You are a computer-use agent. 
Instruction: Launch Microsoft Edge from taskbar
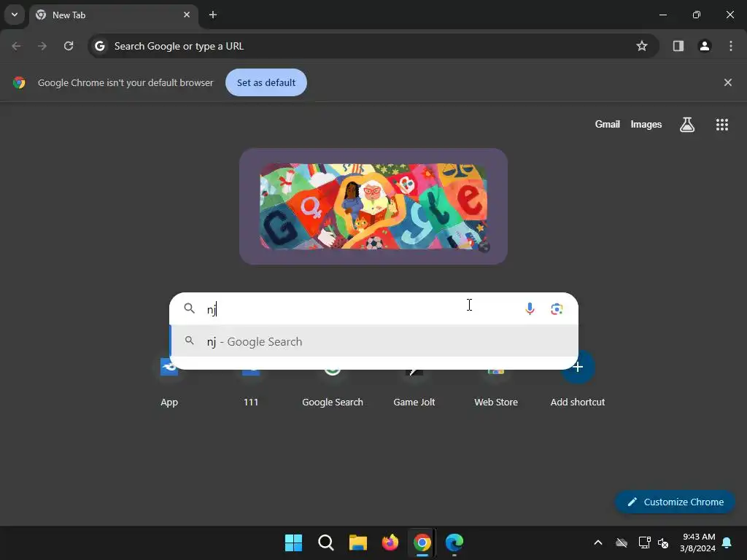(x=454, y=542)
